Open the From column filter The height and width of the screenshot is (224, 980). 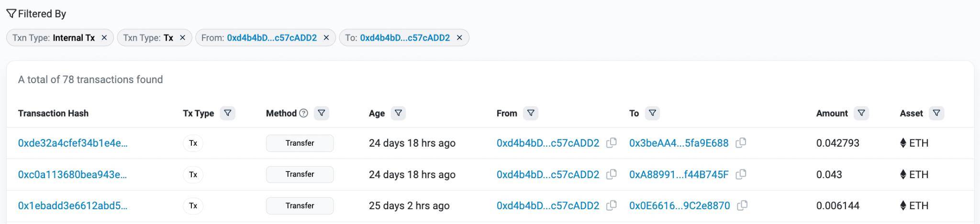click(x=531, y=113)
